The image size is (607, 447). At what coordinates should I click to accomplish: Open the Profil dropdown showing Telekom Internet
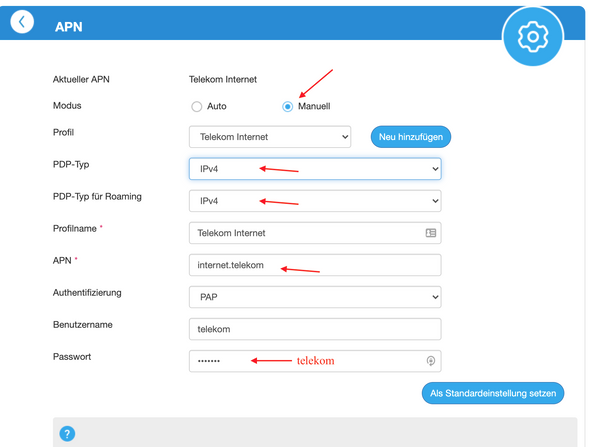(270, 137)
